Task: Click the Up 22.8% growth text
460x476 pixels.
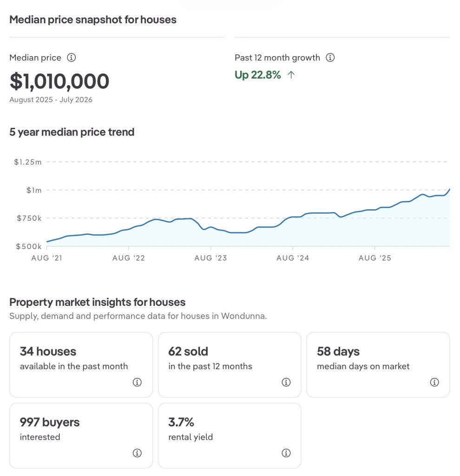Action: point(257,75)
